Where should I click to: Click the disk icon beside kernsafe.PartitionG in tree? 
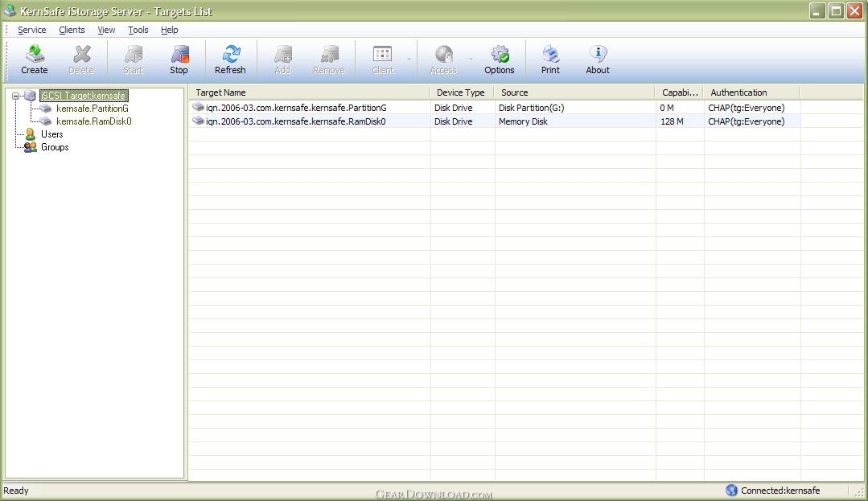45,109
